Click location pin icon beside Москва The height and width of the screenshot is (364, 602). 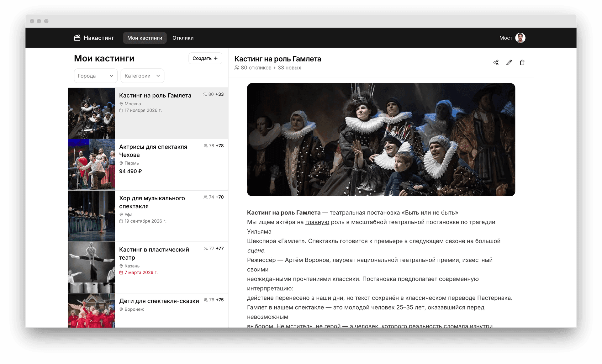(121, 104)
